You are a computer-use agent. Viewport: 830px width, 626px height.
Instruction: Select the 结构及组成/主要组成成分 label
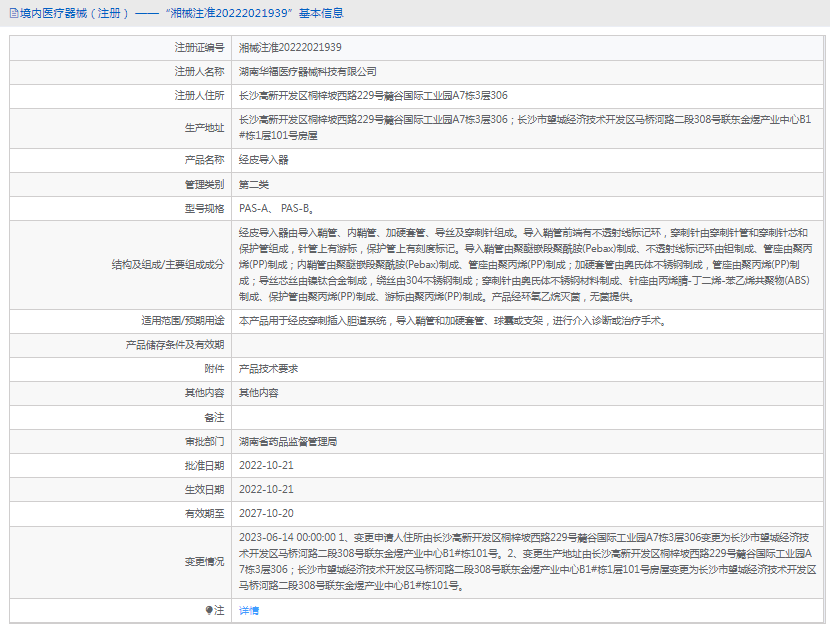(x=168, y=265)
